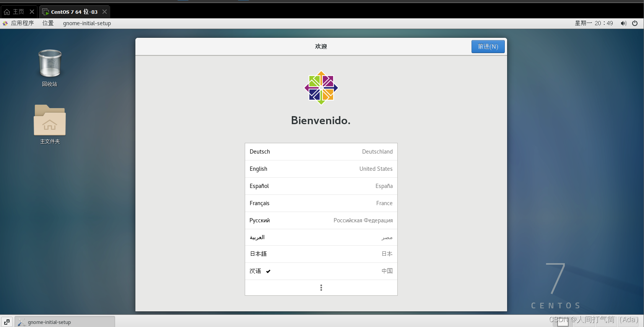Open the Recycle Bin desktop icon

click(50, 63)
